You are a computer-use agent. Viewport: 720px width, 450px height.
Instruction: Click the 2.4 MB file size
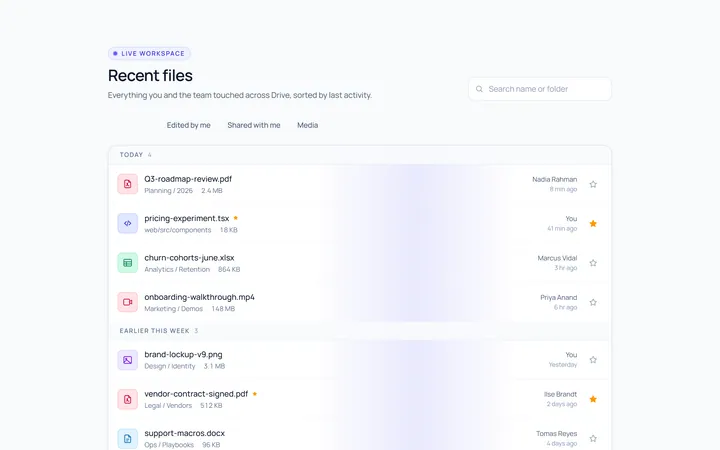(212, 191)
